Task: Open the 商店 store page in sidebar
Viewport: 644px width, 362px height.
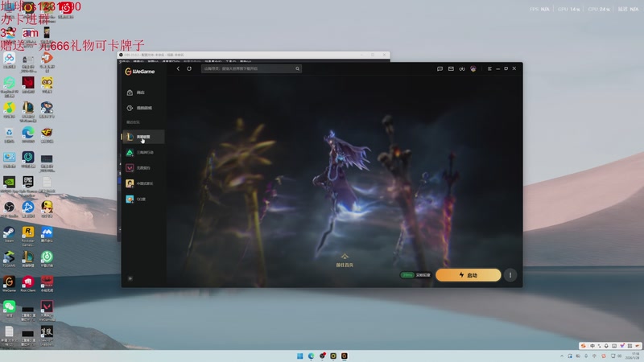Action: [144, 93]
